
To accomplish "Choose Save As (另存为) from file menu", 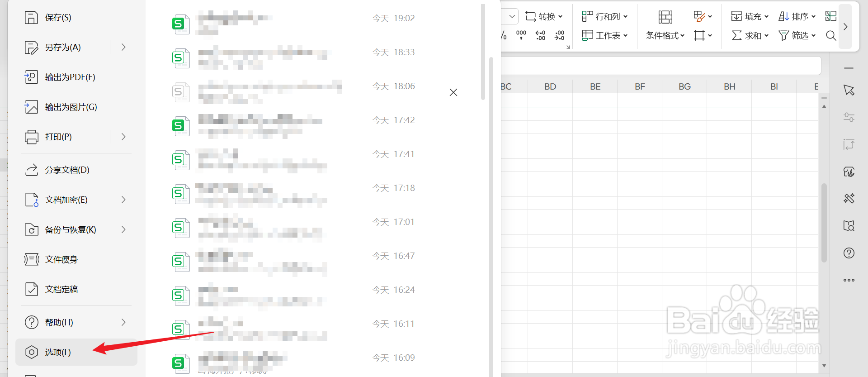I will tap(63, 48).
